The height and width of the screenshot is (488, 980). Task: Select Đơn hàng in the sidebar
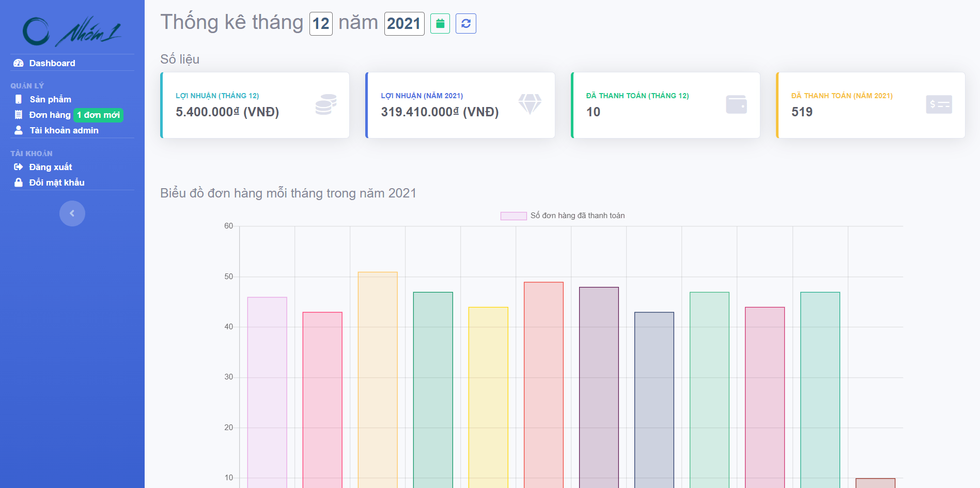coord(50,115)
